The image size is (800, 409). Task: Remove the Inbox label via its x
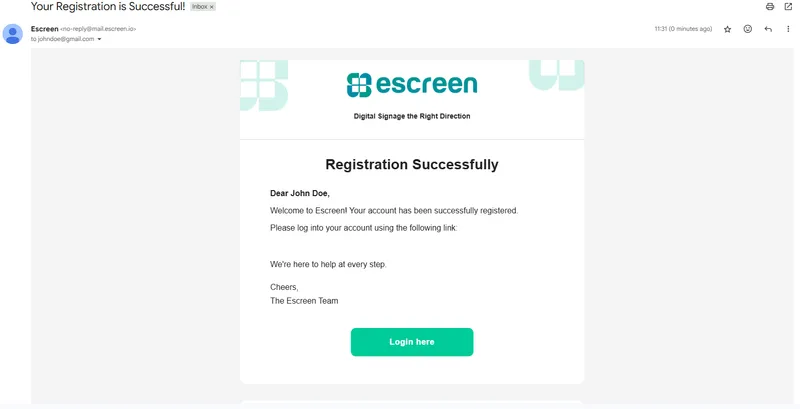click(211, 7)
